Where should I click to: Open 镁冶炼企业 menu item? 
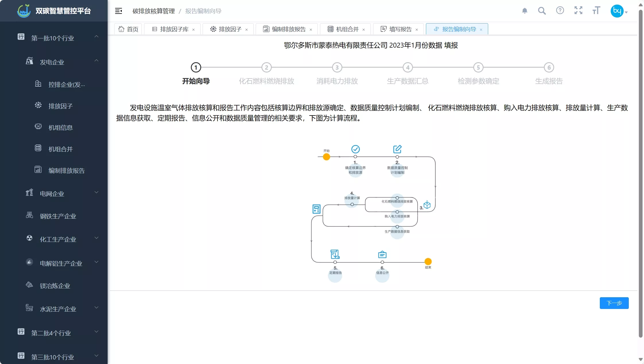tap(54, 285)
